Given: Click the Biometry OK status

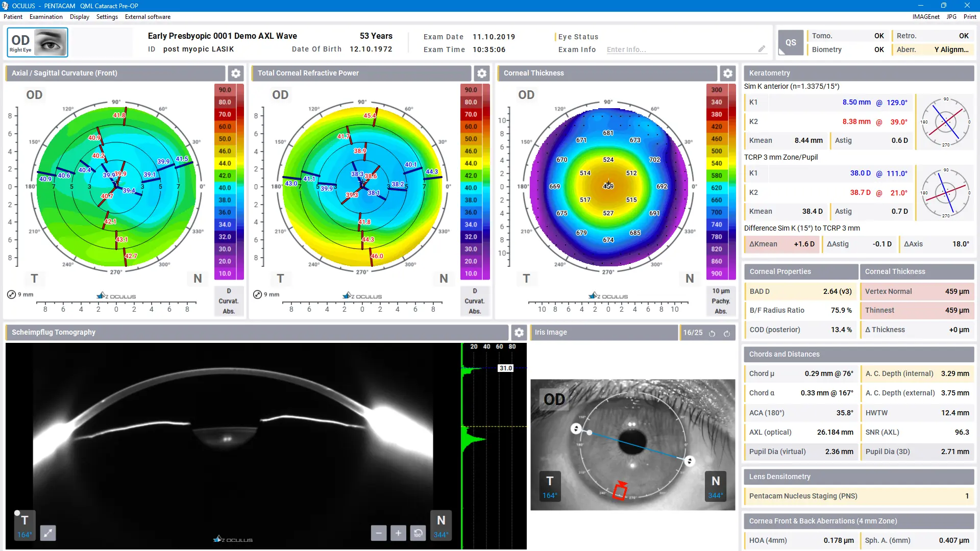Looking at the screenshot, I should 848,49.
